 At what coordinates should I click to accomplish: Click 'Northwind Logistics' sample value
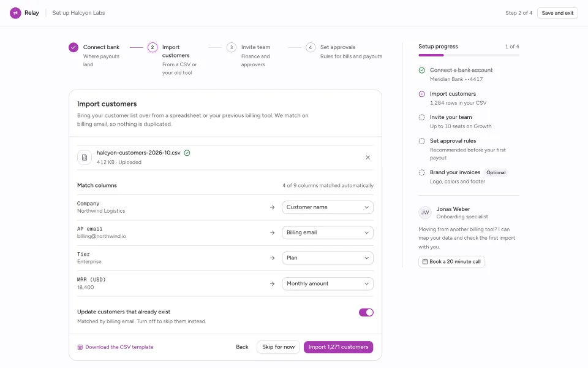coord(101,211)
